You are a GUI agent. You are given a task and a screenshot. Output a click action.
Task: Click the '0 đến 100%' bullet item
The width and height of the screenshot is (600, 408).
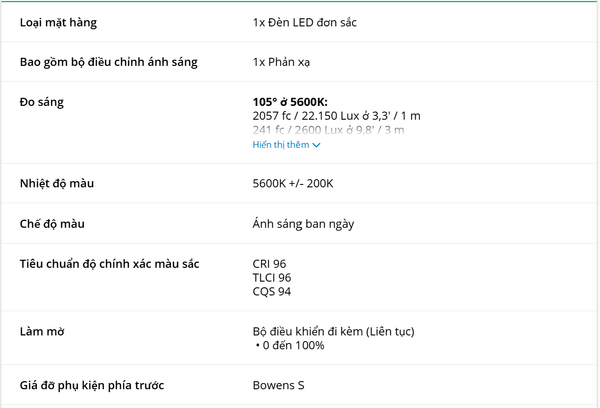[x=292, y=345]
